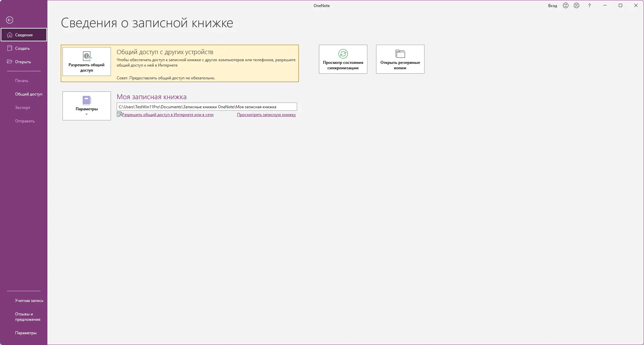
Task: Open the Общий доступ sidebar tab
Action: (24, 94)
